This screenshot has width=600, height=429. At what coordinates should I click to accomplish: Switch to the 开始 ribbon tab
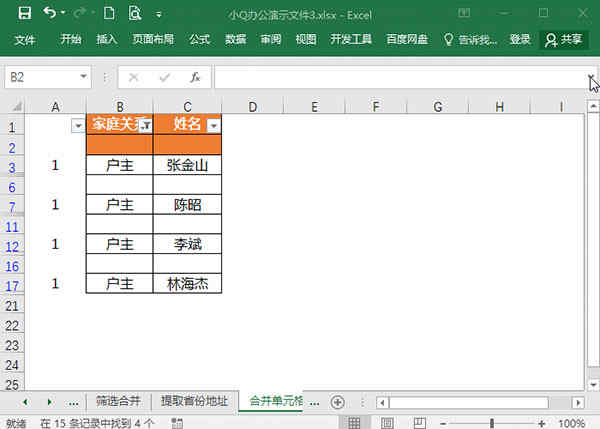pyautogui.click(x=71, y=39)
